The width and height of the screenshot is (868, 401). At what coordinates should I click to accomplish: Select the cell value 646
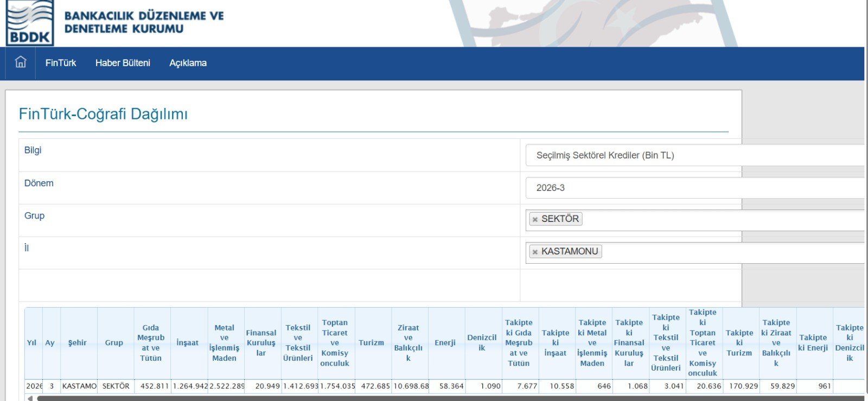[594, 386]
